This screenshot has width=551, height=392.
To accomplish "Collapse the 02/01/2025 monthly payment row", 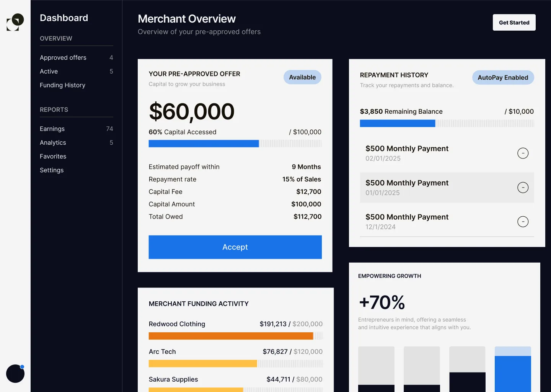I will 523,153.
